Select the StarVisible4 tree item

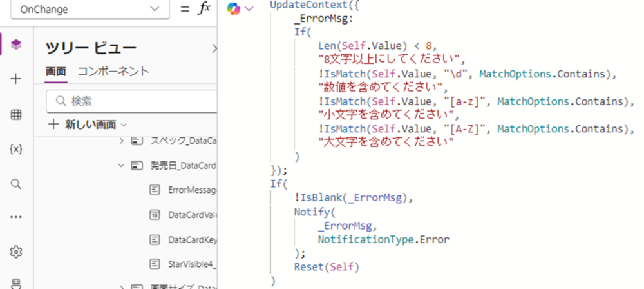tap(192, 263)
